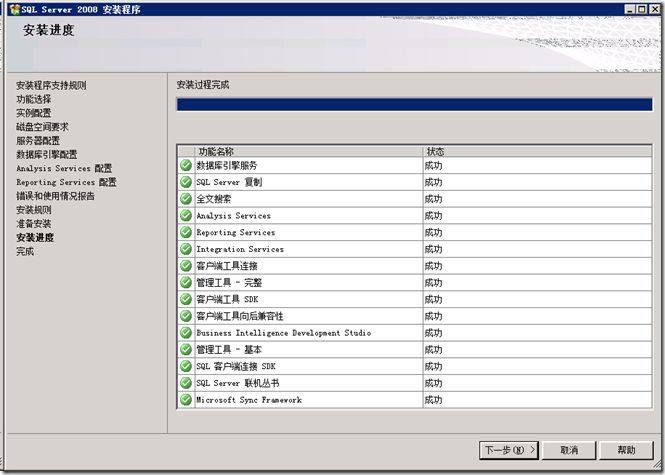Viewport: 665px width, 475px height.
Task: Click the SQL 客户端连接 SDK feature name
Action: 236,366
